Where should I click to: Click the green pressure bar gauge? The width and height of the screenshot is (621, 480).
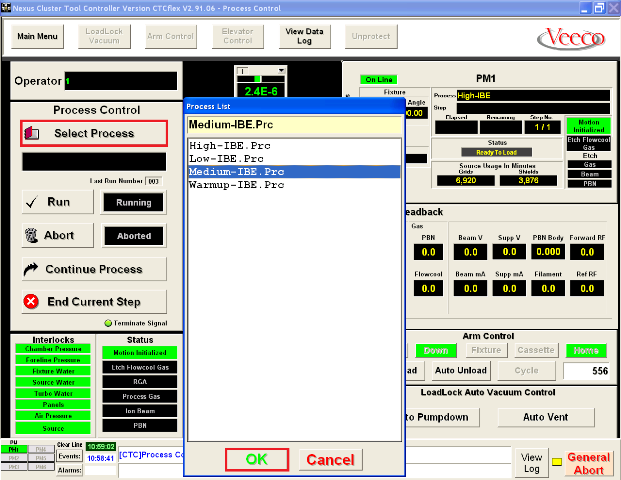tap(256, 78)
